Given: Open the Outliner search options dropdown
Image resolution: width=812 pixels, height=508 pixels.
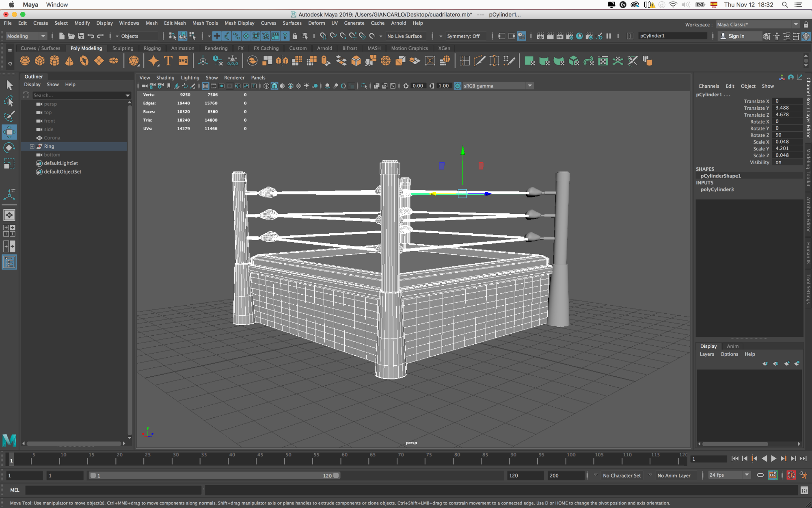Looking at the screenshot, I should (127, 96).
